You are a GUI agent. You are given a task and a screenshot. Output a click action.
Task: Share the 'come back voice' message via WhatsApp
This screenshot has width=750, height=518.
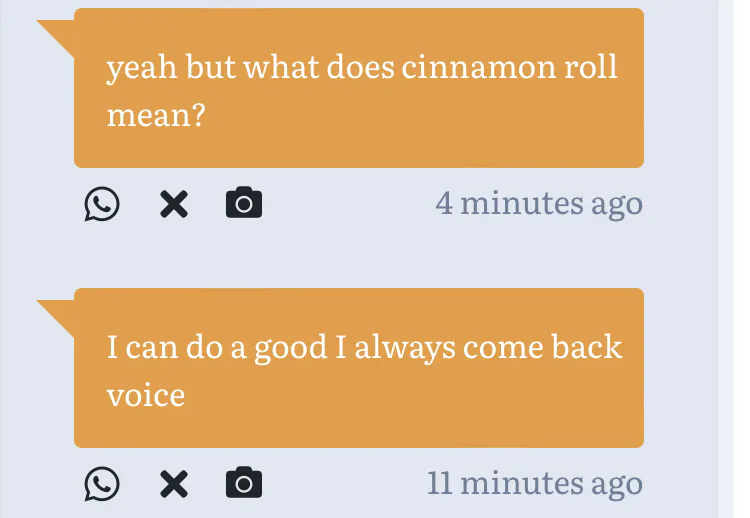[x=101, y=484]
